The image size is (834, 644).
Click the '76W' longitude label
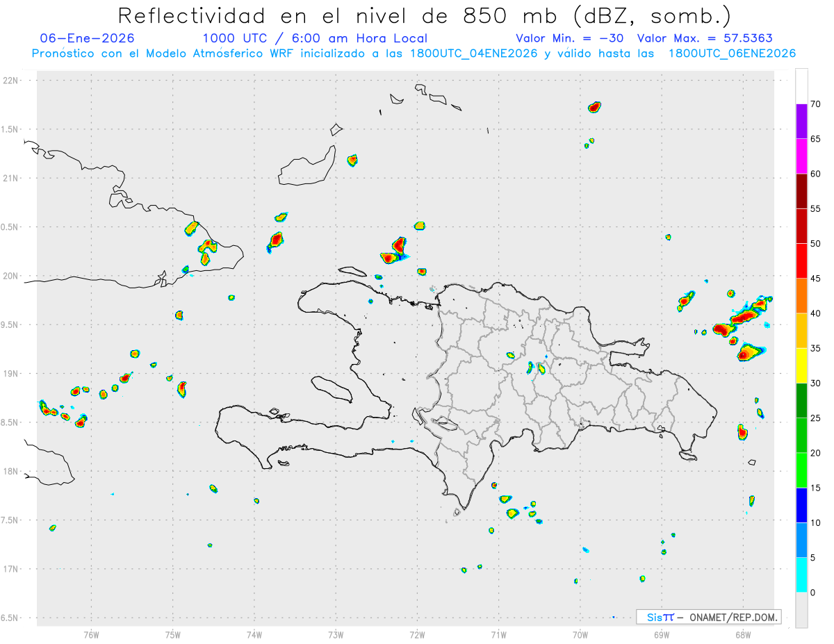click(x=91, y=634)
